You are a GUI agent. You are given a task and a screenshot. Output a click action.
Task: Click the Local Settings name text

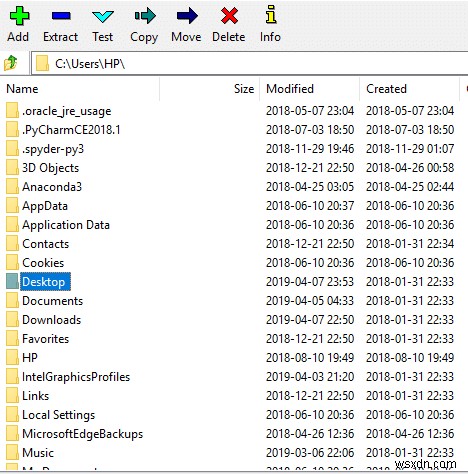click(x=59, y=415)
